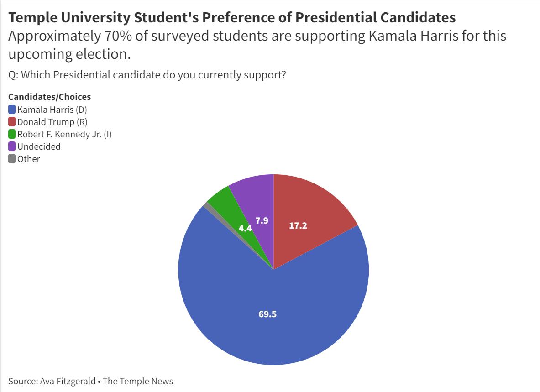This screenshot has width=540, height=392.
Task: Select the Robert F. Kennedy Jr. (I) label
Action: click(x=64, y=134)
